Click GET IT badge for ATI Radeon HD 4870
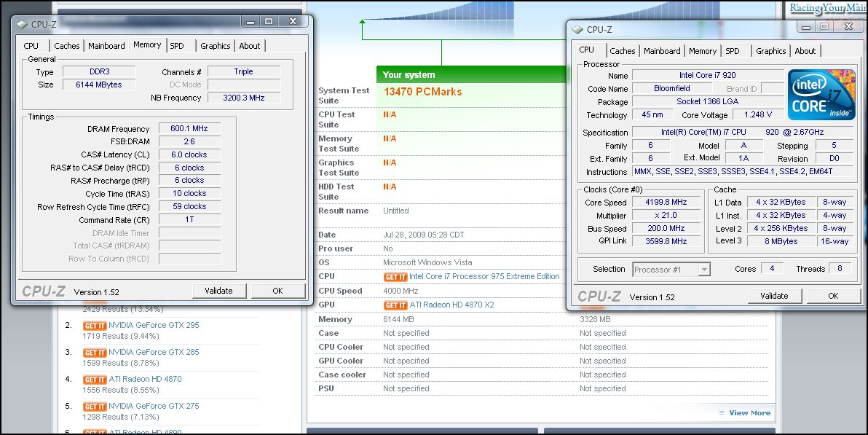 (x=95, y=380)
